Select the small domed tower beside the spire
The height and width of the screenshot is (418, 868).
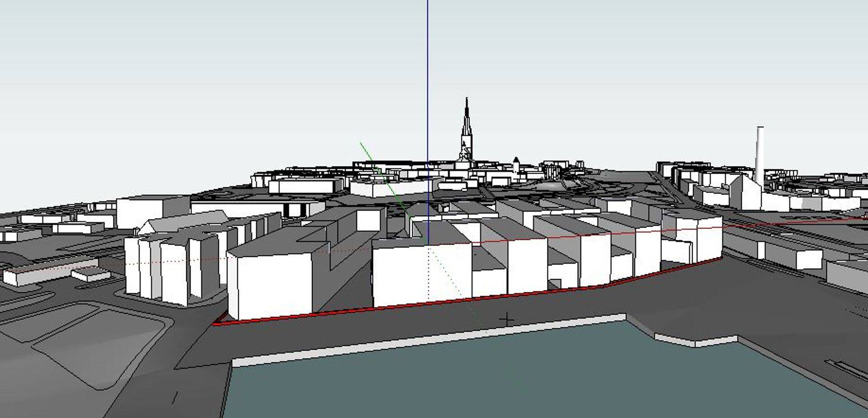tap(516, 165)
